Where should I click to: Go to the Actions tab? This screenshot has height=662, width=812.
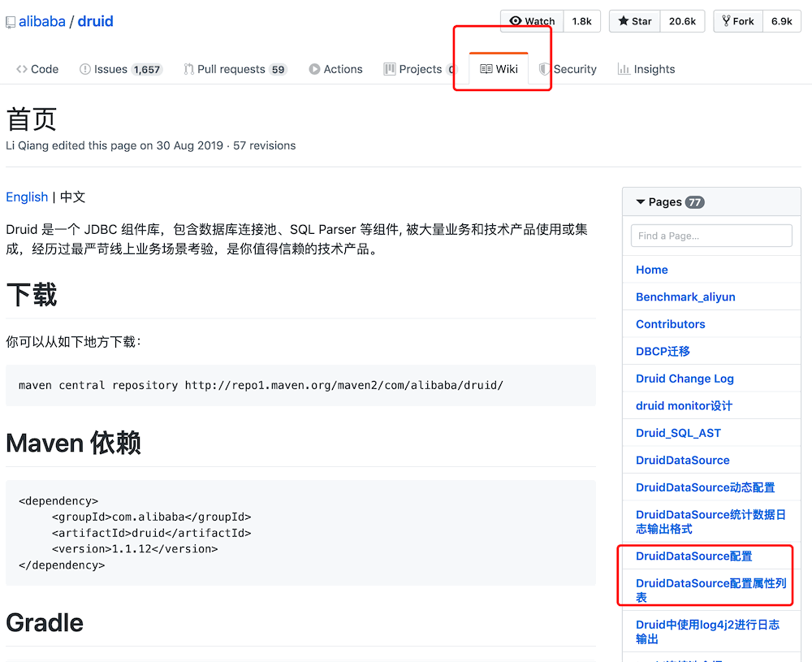tap(335, 69)
